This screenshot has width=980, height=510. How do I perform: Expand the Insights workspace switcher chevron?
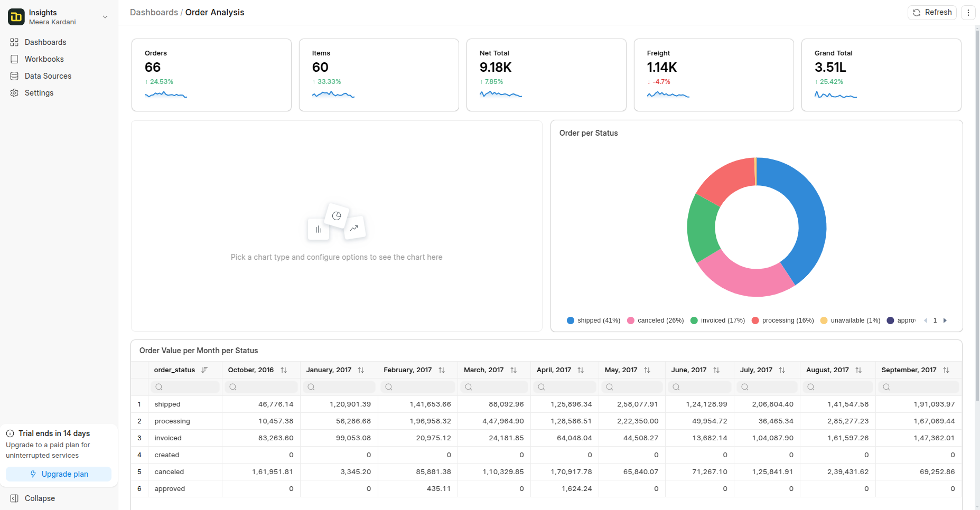(x=105, y=17)
